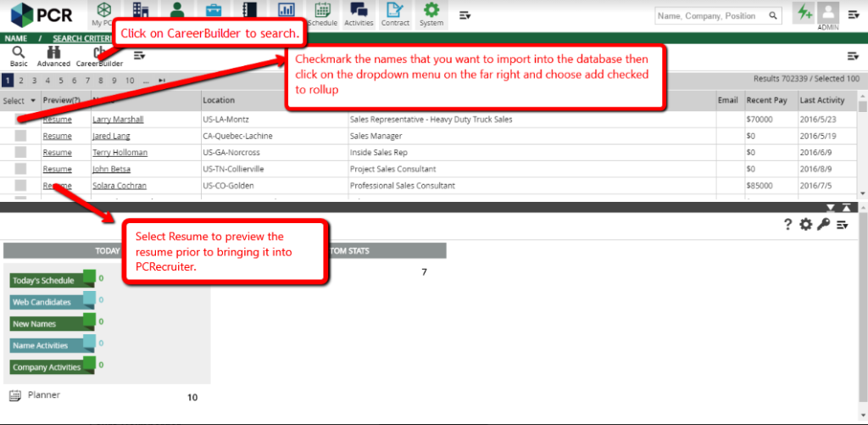Screen dimensions: 868x425
Task: Check the box for Solara Cochran
Action: (x=20, y=186)
